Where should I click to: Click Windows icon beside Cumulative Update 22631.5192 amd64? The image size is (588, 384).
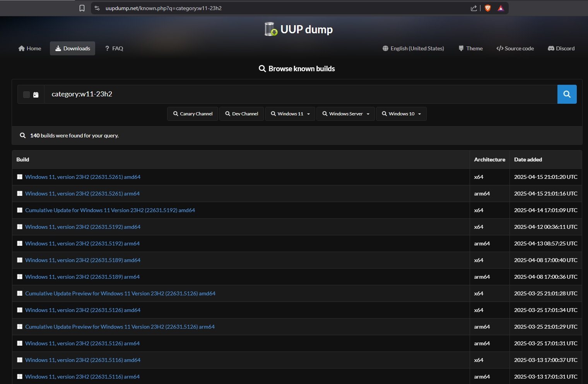pyautogui.click(x=20, y=210)
